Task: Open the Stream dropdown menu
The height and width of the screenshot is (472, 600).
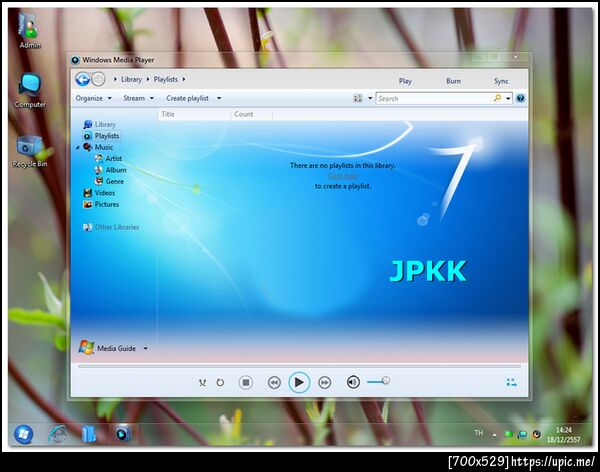Action: pos(139,98)
